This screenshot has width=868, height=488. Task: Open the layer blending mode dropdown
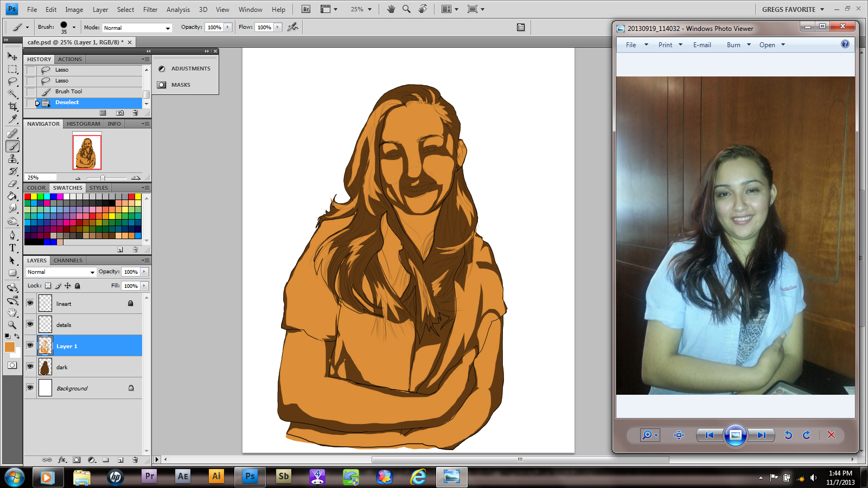[61, 272]
